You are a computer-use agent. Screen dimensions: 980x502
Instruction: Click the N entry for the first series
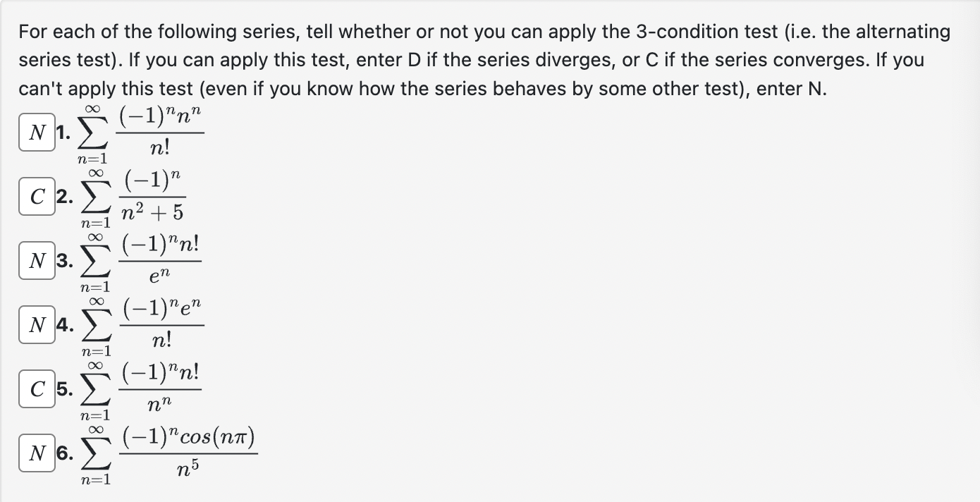pos(36,133)
